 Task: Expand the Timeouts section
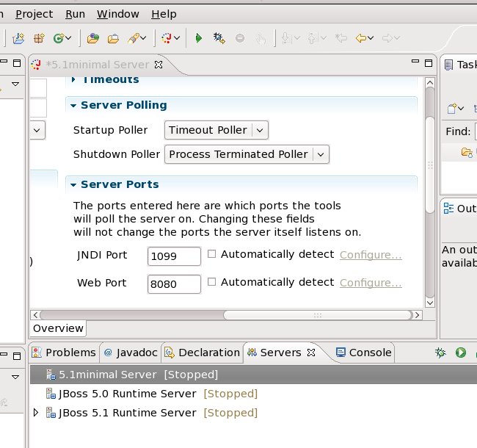point(73,80)
